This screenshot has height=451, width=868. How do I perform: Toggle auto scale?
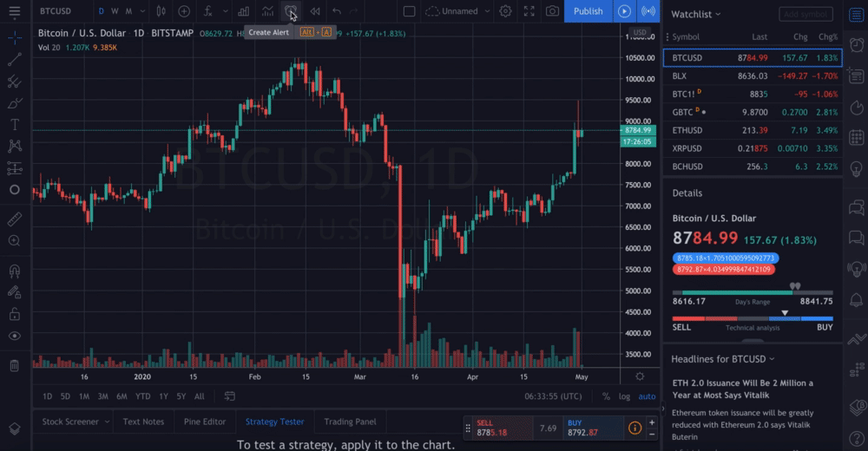coord(647,396)
